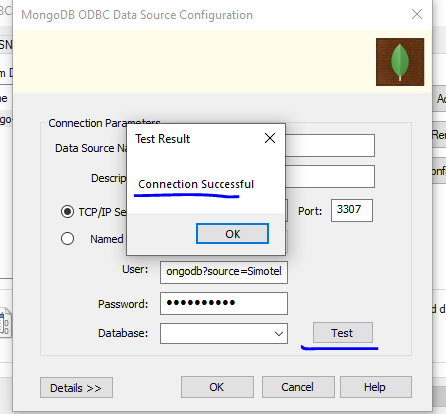
Task: Confirm Test Result with OK button
Action: (232, 234)
